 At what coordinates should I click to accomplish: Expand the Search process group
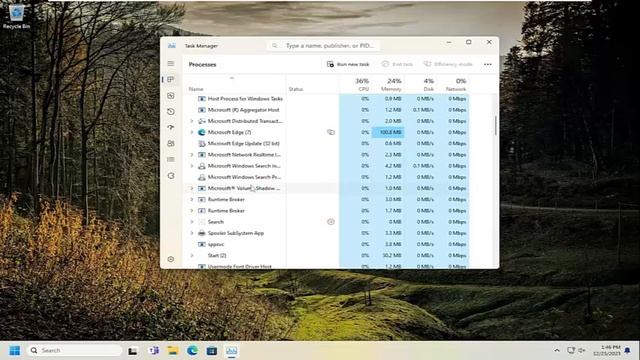(191, 222)
